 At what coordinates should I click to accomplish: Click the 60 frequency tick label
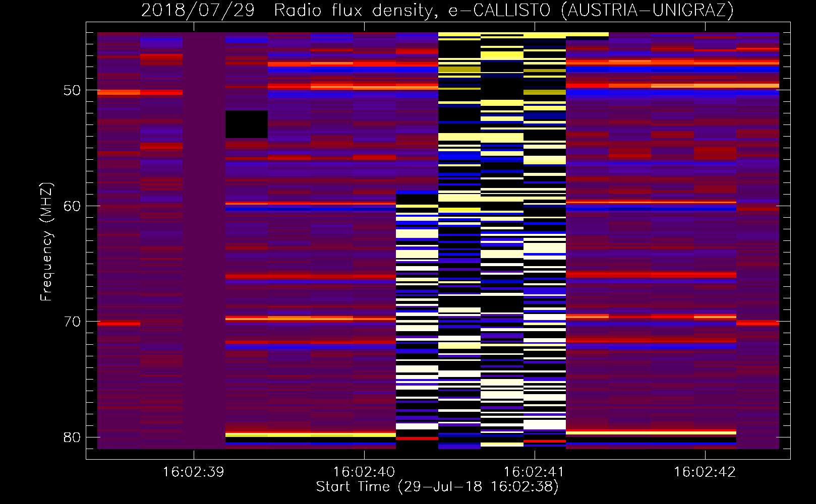(72, 206)
